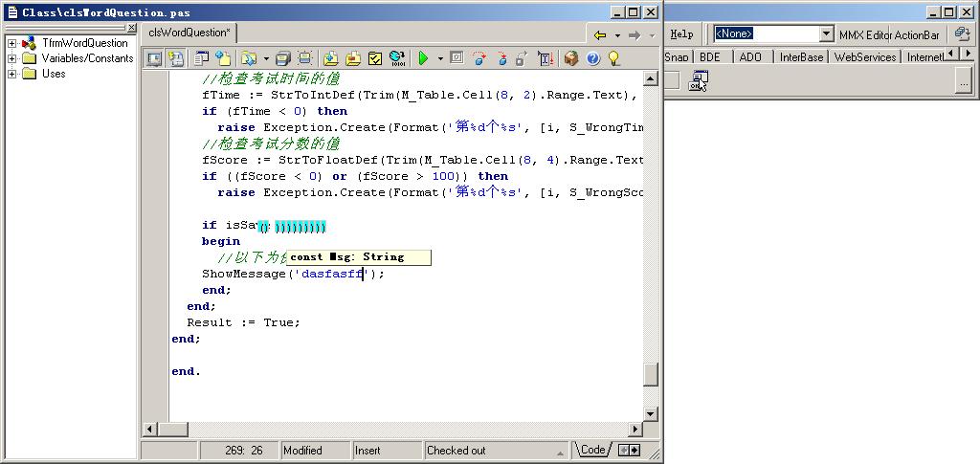This screenshot has width=980, height=464.
Task: Select the InterBase component palette tab
Action: [800, 57]
